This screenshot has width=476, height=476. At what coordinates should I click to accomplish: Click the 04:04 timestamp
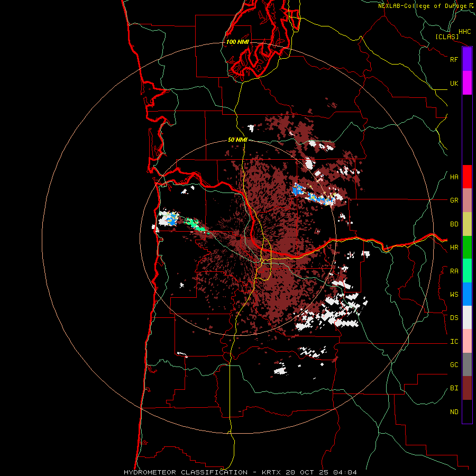pyautogui.click(x=345, y=472)
